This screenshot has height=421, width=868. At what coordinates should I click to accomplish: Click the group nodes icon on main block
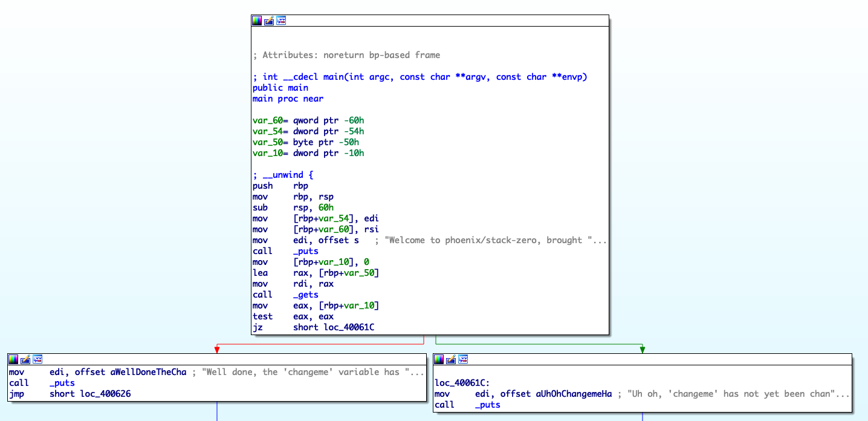(x=281, y=21)
